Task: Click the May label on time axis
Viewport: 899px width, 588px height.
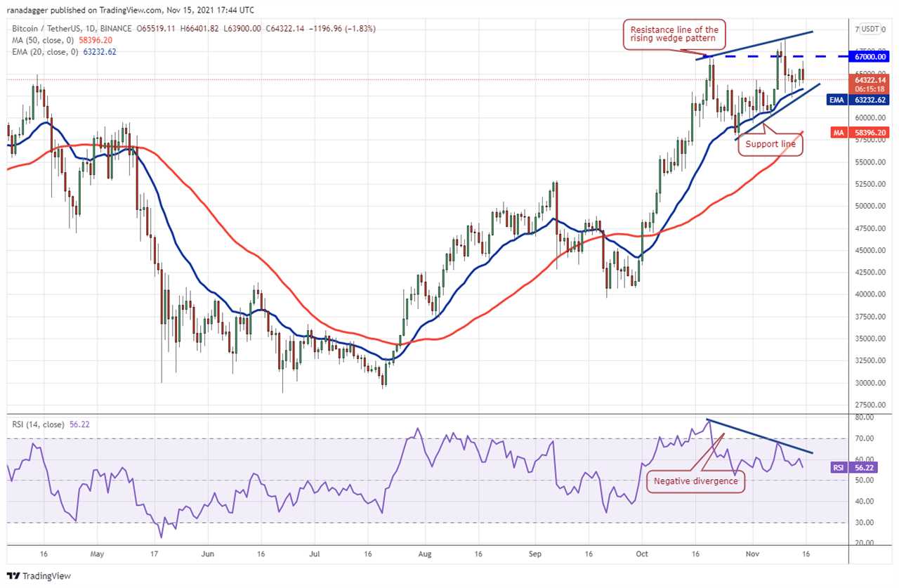Action: coord(97,554)
